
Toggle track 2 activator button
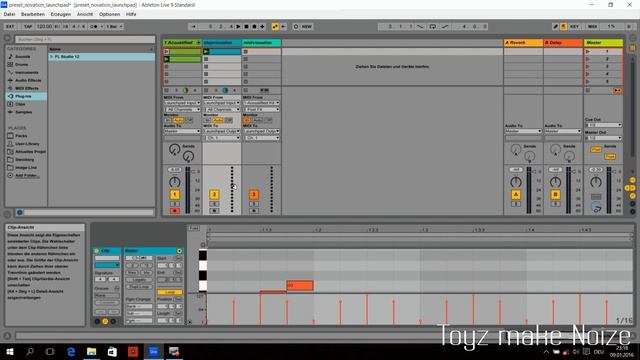click(x=214, y=195)
